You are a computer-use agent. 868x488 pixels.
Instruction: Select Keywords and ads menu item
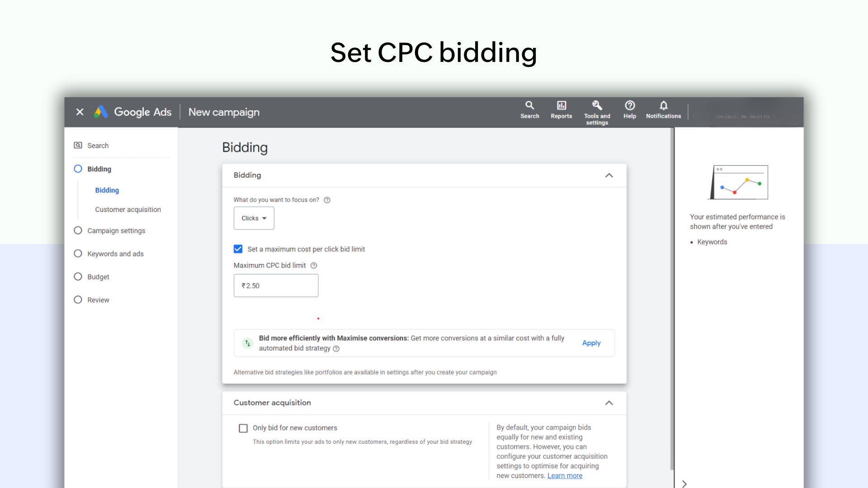115,253
